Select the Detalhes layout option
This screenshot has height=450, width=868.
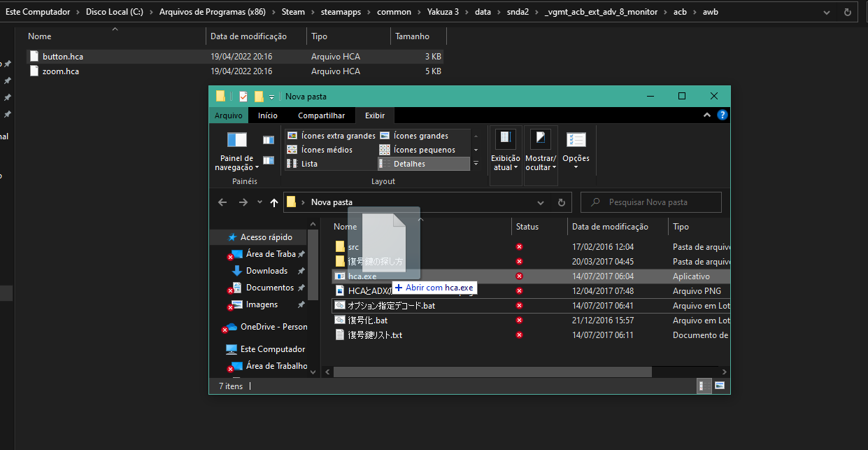click(422, 164)
